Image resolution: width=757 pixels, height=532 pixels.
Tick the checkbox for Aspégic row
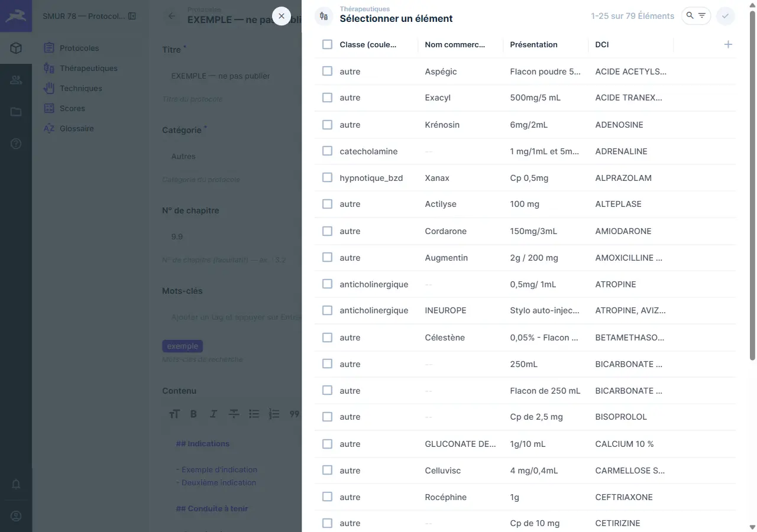[x=327, y=71]
